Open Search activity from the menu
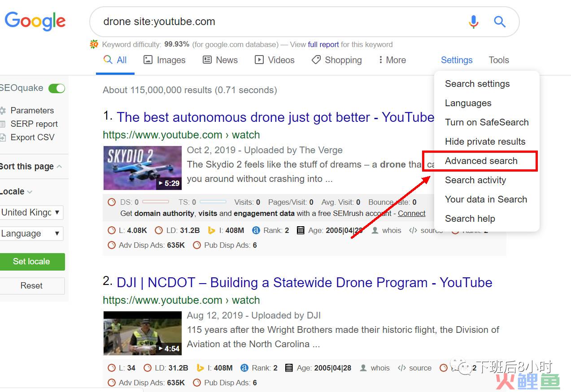The image size is (571, 392). [475, 180]
